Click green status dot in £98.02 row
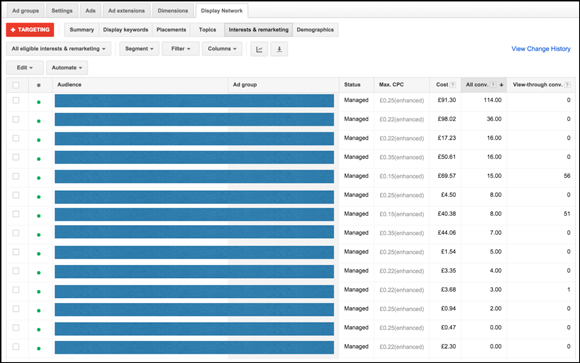580x363 pixels. tap(38, 121)
